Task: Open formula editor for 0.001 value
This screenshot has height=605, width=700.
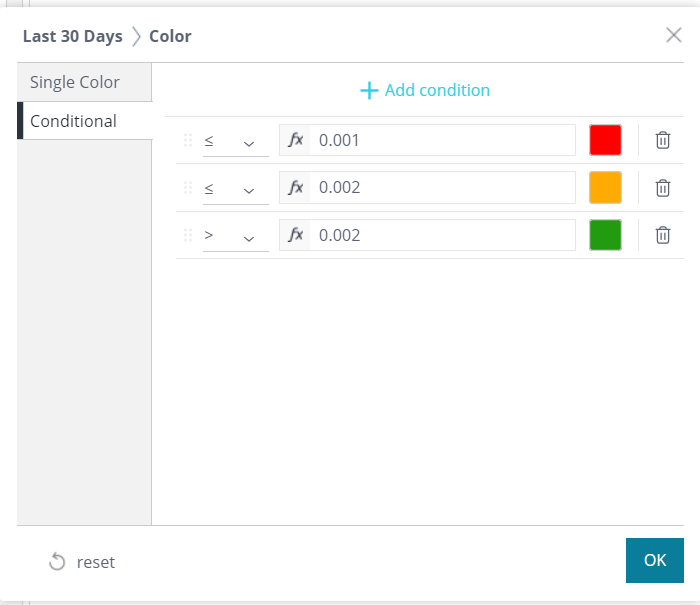Action: click(295, 140)
